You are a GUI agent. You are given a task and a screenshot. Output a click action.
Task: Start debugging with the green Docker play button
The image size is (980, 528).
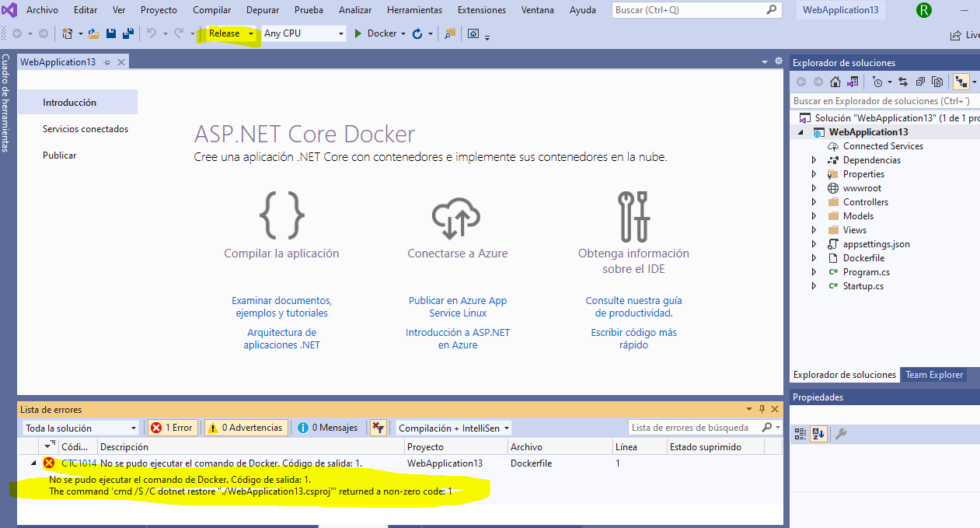[357, 33]
